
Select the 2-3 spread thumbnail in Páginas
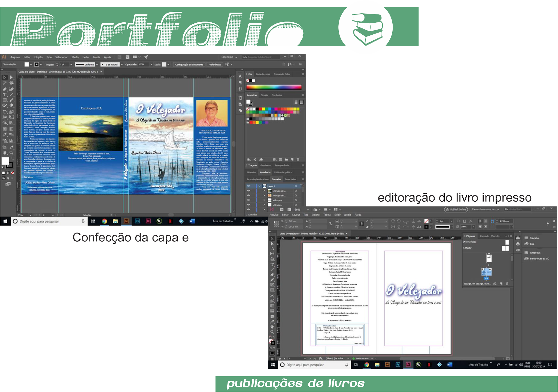pos(486,272)
